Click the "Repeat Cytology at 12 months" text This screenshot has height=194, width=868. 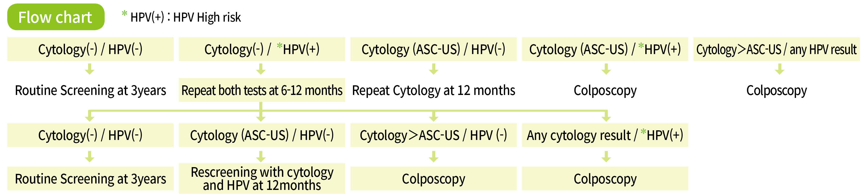coord(433,90)
